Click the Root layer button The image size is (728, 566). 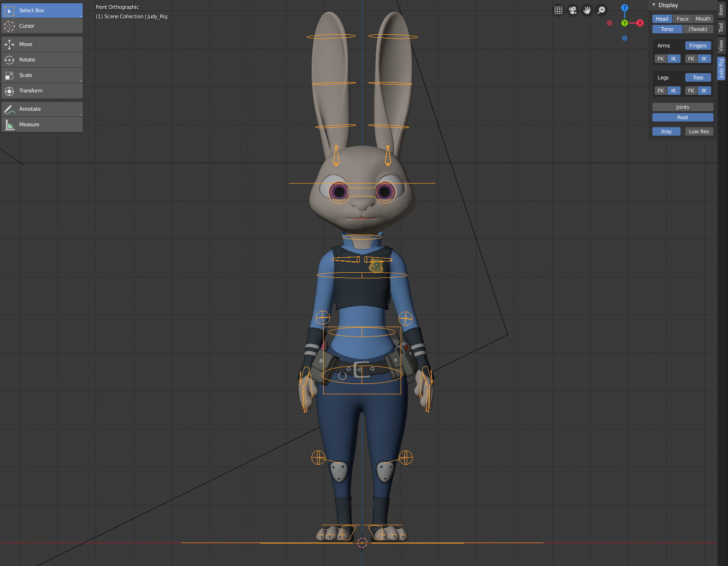pyautogui.click(x=682, y=117)
